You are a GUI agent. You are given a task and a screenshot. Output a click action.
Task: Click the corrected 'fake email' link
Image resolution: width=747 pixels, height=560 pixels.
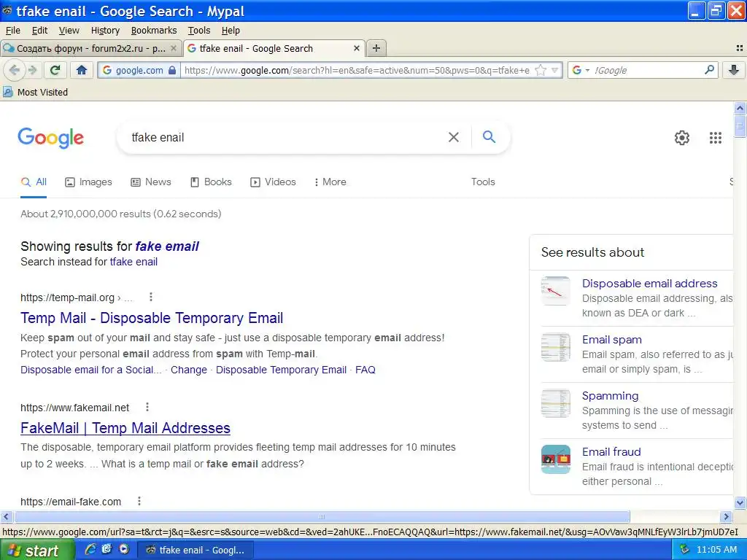point(167,246)
